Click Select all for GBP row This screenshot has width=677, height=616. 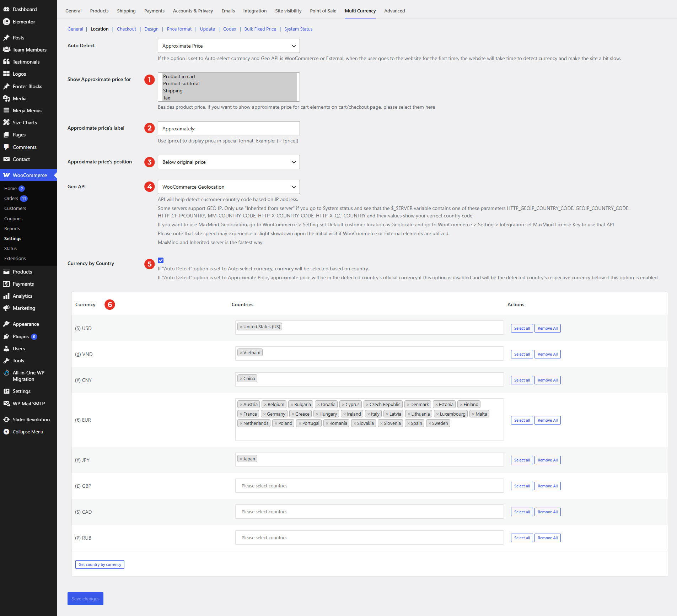click(522, 486)
